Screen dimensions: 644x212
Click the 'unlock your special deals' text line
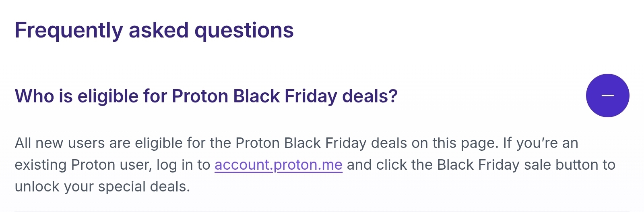click(102, 187)
